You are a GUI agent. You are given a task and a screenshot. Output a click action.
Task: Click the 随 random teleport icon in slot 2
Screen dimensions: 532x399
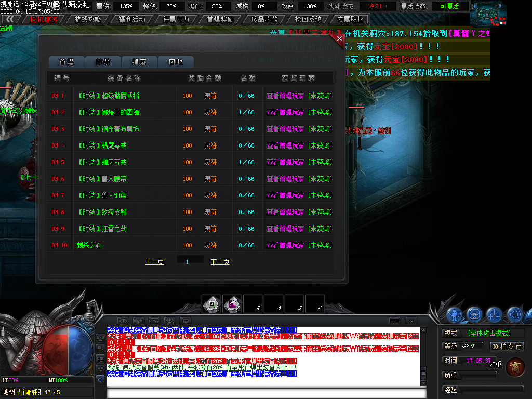pos(232,305)
